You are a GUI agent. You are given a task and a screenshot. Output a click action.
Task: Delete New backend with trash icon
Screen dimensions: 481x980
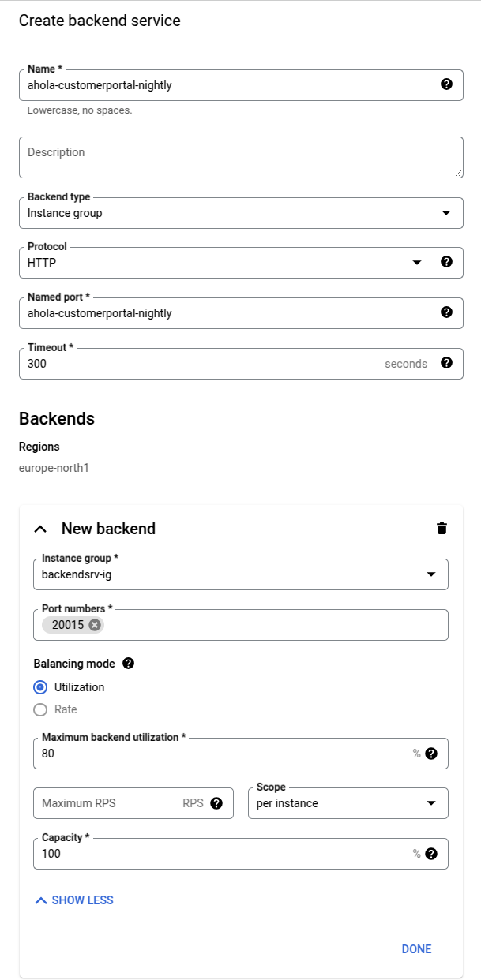tap(442, 529)
